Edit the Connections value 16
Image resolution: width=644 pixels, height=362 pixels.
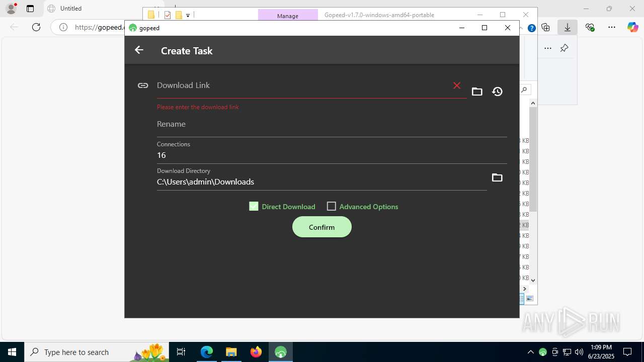tap(332, 155)
